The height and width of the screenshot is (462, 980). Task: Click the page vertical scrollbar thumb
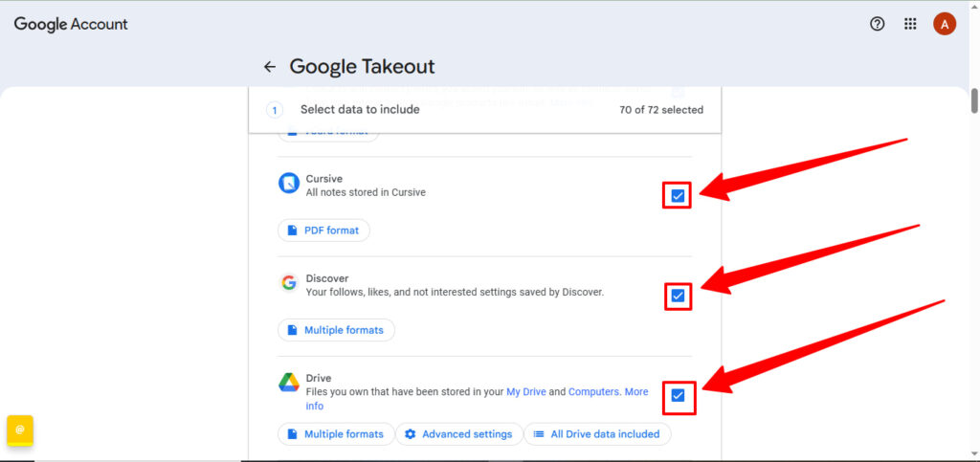click(x=974, y=100)
